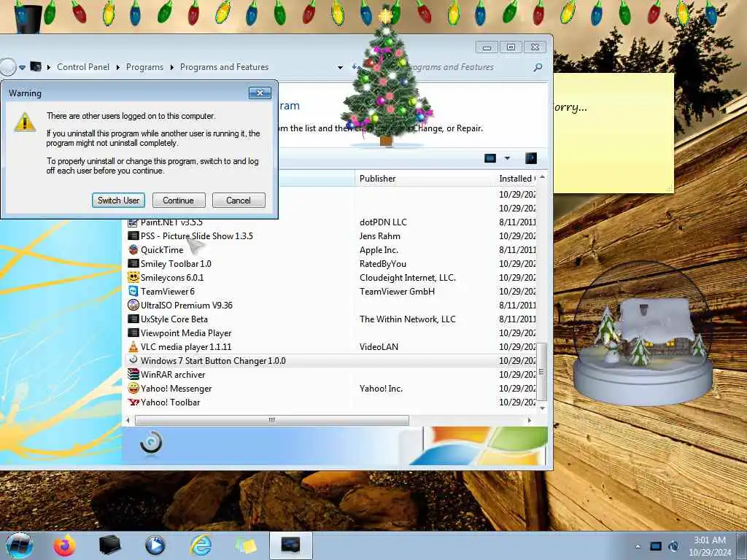Open the help icon in toolbar

point(531,158)
